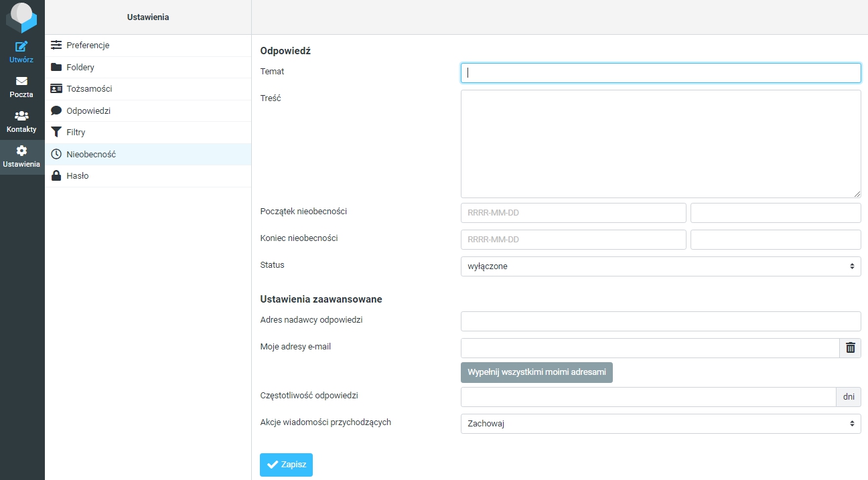
Task: Open the Foldery section
Action: (x=80, y=68)
